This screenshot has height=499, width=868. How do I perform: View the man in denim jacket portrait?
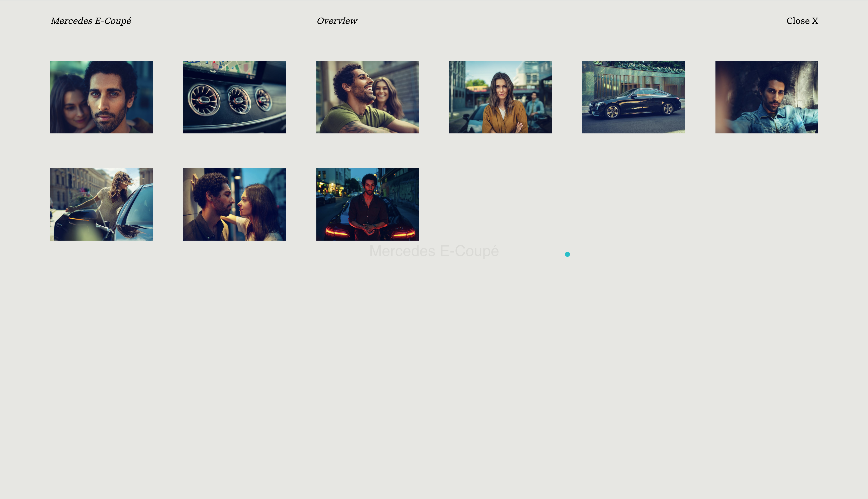tap(766, 97)
